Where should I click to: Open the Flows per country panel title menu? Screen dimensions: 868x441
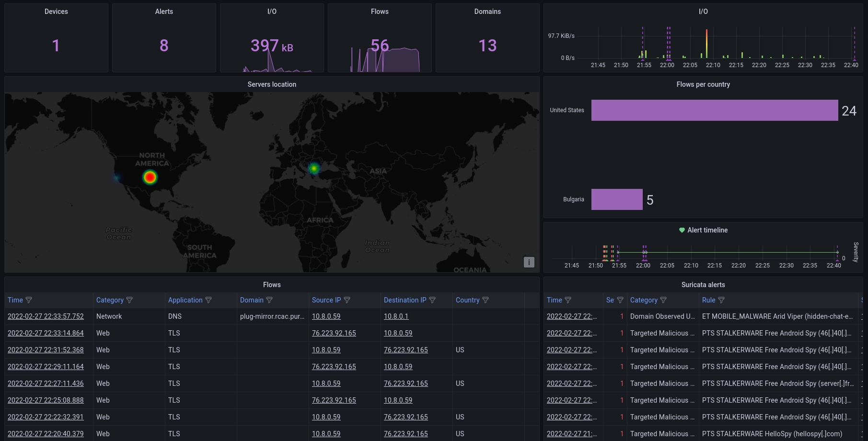tap(703, 84)
